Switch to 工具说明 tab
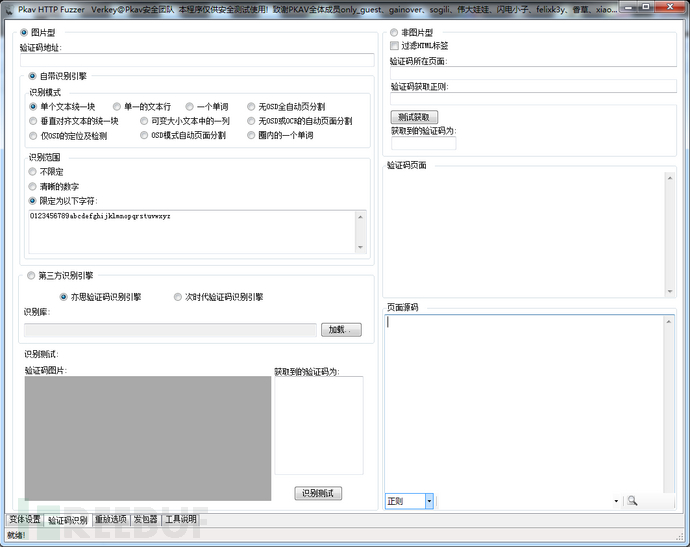This screenshot has height=547, width=690. click(180, 519)
